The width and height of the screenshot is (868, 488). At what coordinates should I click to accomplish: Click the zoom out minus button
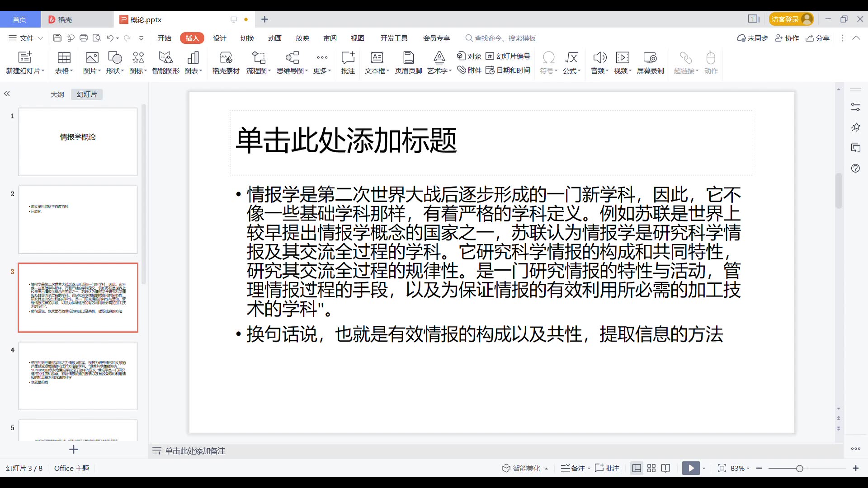click(759, 469)
